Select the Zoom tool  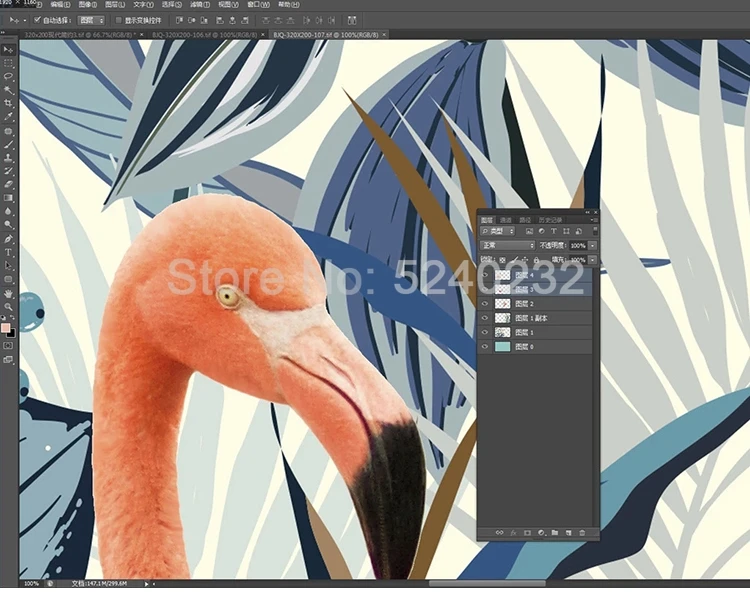[x=8, y=307]
